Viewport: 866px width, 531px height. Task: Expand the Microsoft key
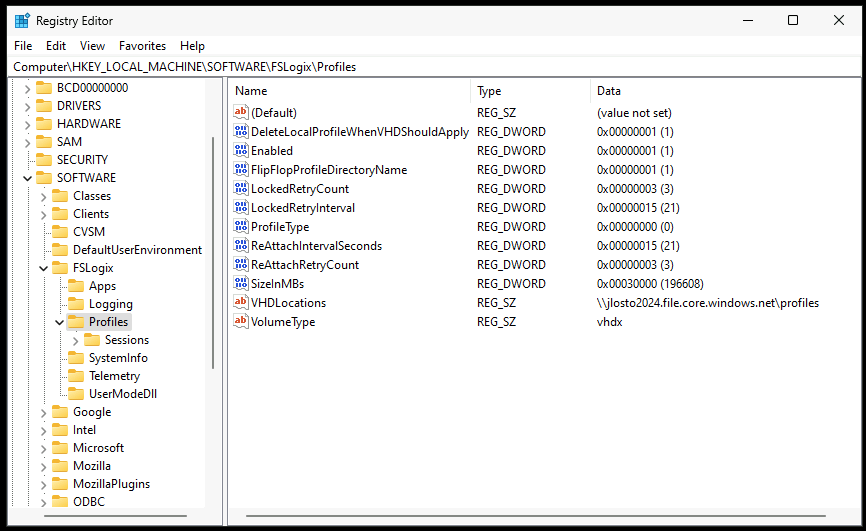click(x=43, y=449)
